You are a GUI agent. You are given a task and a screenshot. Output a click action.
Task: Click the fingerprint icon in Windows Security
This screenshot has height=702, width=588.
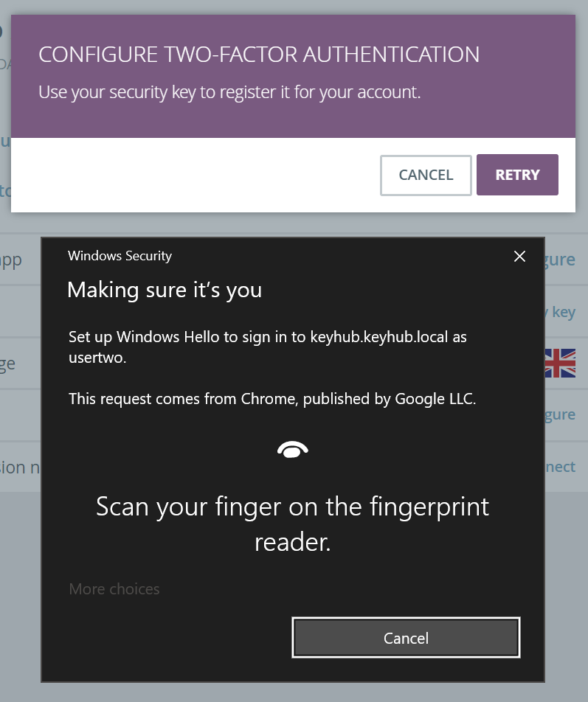coord(292,450)
